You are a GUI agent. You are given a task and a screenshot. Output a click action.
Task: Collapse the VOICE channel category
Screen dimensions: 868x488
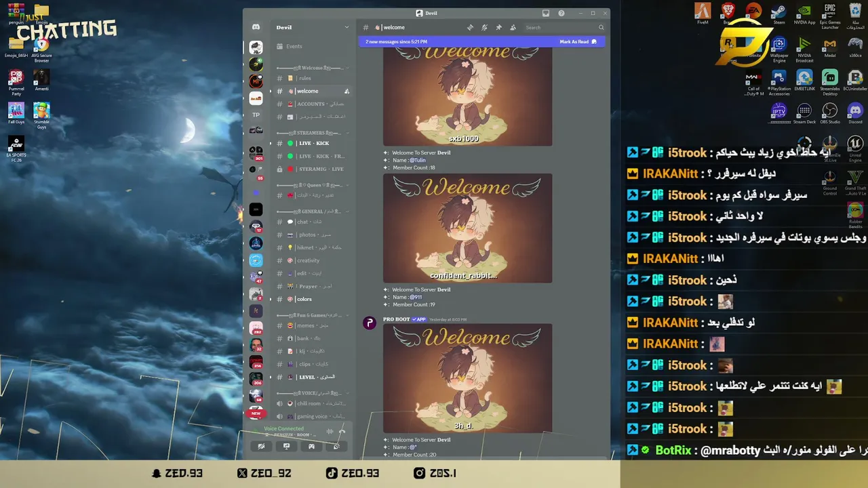(x=313, y=393)
